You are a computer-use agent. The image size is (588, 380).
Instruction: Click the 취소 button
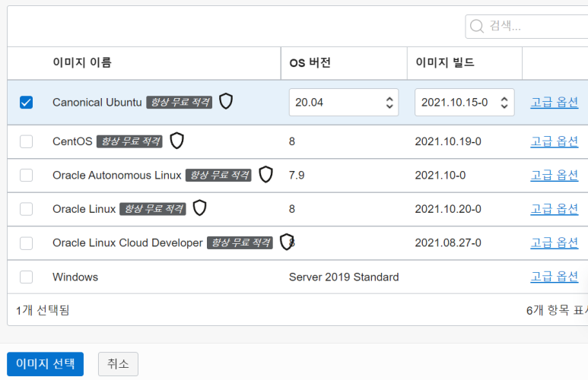[x=118, y=363]
